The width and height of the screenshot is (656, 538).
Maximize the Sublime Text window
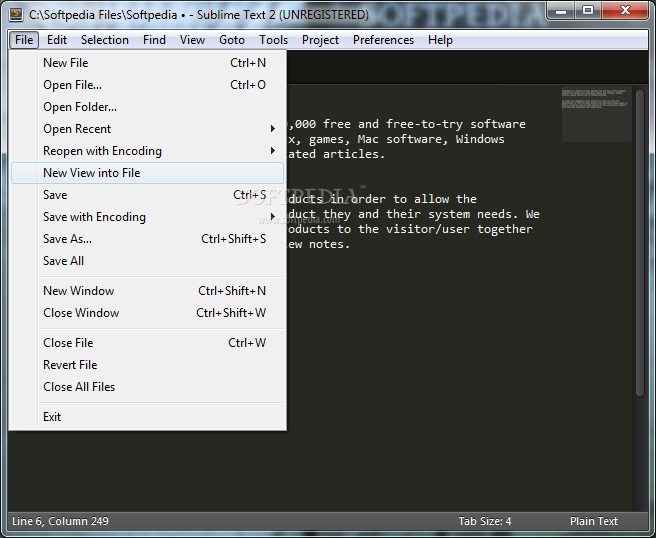(588, 10)
